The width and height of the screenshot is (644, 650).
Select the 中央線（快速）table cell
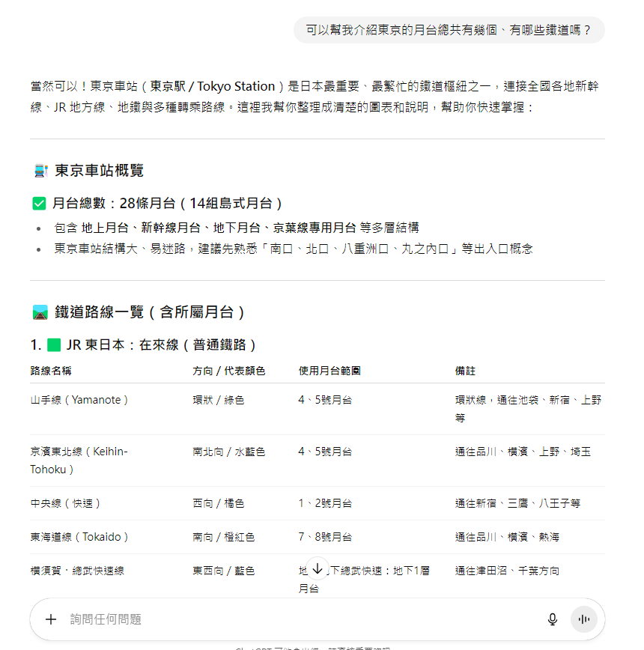[x=66, y=503]
